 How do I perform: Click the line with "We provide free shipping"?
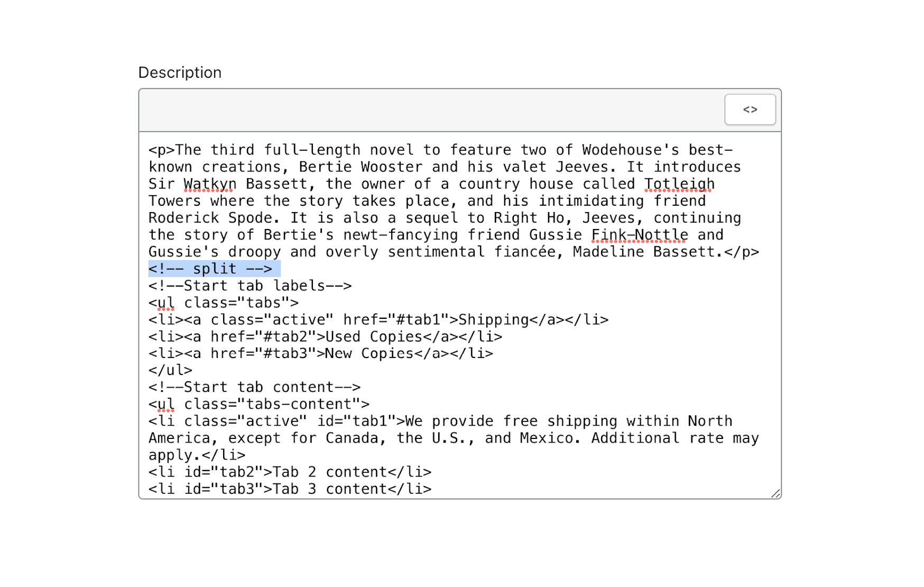(440, 421)
